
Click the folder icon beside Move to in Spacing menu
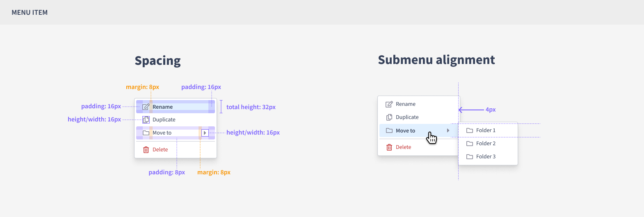point(146,133)
